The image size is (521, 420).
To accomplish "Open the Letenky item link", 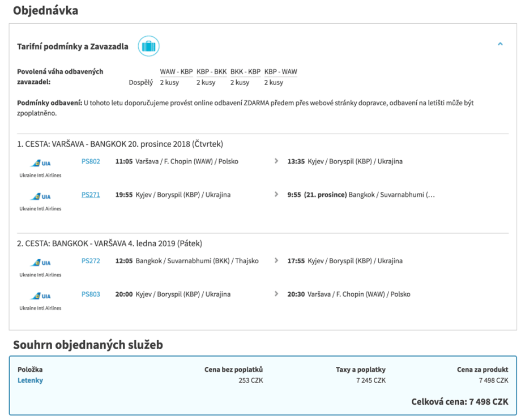I will click(30, 380).
